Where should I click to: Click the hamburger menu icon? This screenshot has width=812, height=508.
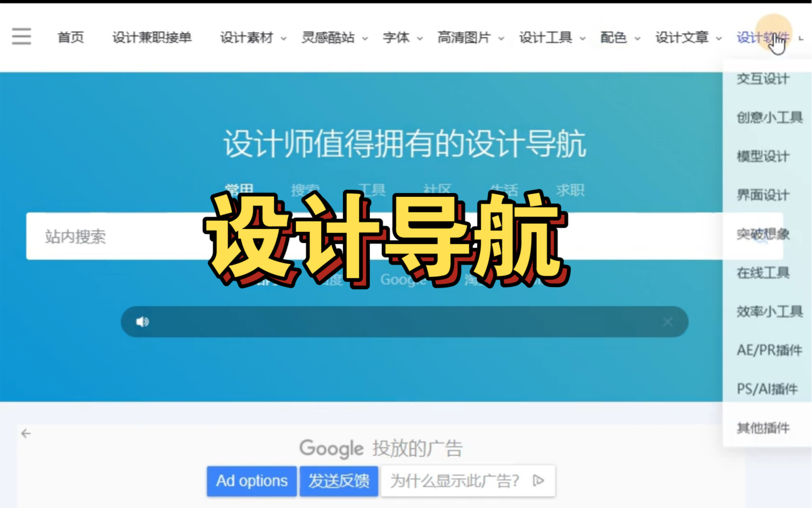point(21,36)
